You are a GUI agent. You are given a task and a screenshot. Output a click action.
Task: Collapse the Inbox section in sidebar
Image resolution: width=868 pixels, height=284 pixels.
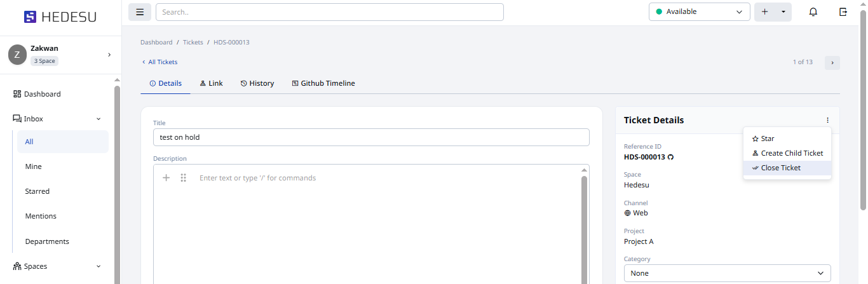coord(98,119)
